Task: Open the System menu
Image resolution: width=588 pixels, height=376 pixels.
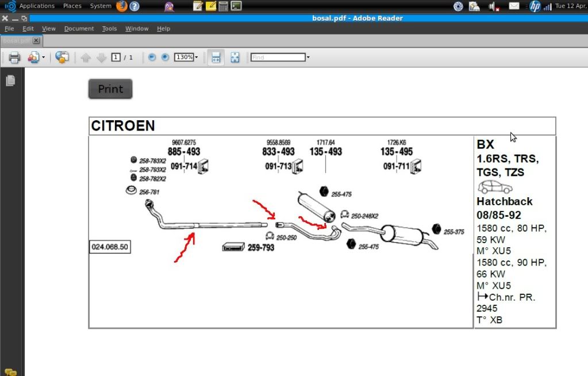Action: 101,6
